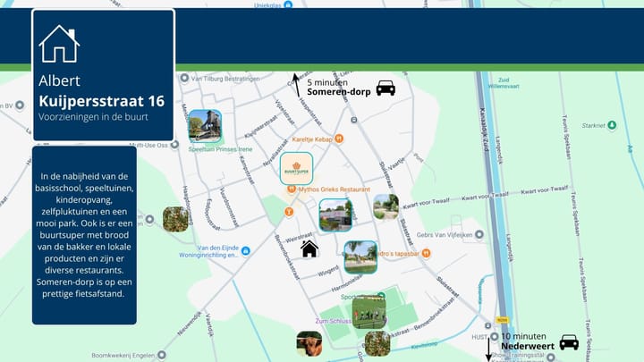Viewport: 644px width, 362px height.
Task: Select the Pedro's tapasbar map pin
Action: [426, 253]
